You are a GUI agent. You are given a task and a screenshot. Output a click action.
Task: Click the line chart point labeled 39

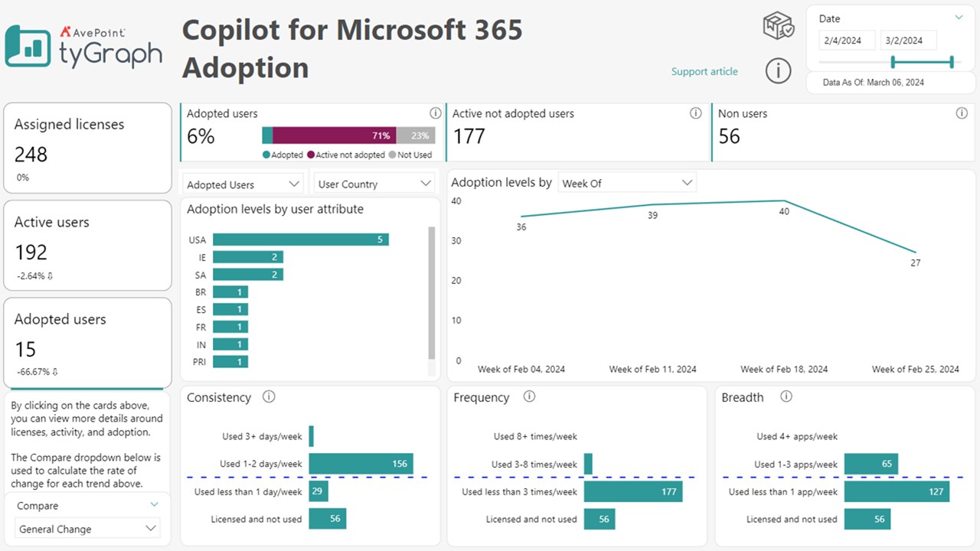point(652,204)
